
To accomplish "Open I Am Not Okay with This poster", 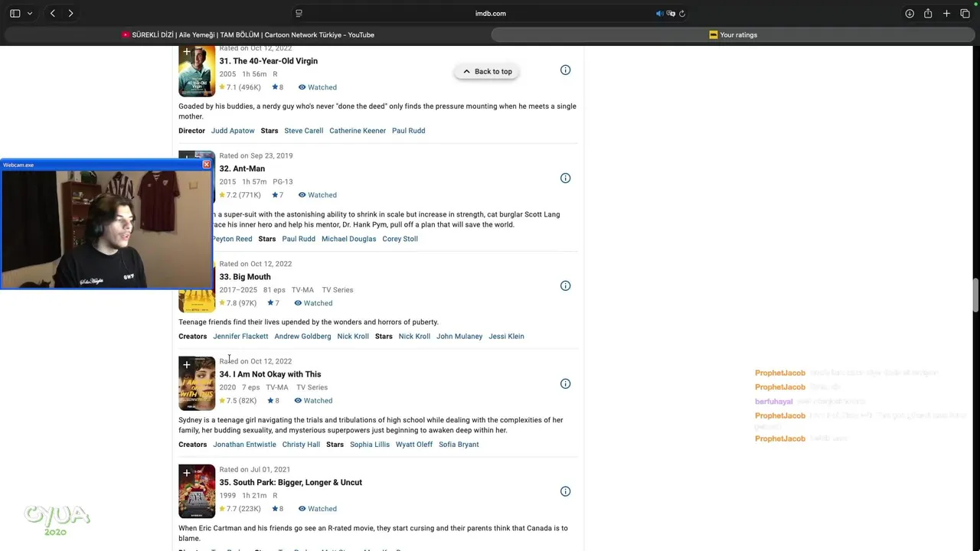I will coord(197,383).
